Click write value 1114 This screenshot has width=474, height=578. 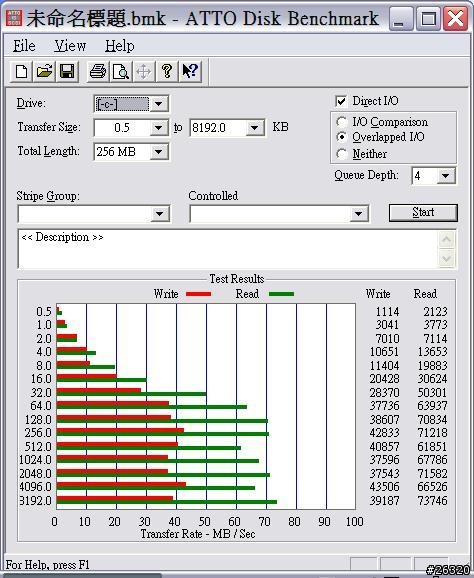pos(387,311)
